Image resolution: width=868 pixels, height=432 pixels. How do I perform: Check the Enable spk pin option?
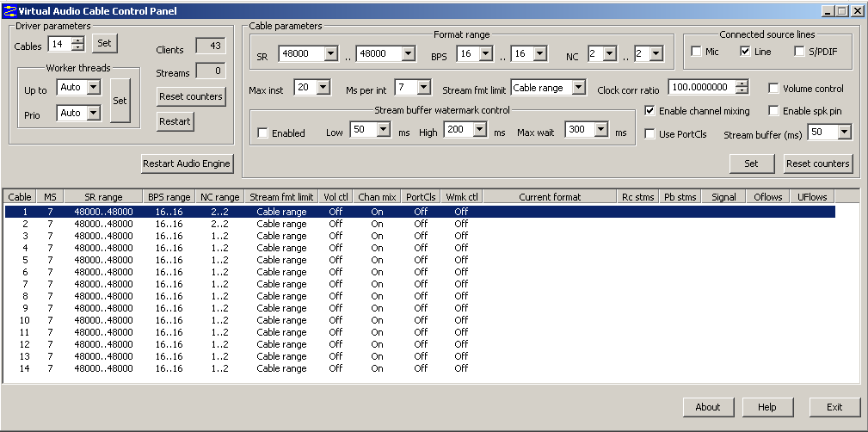pos(773,111)
